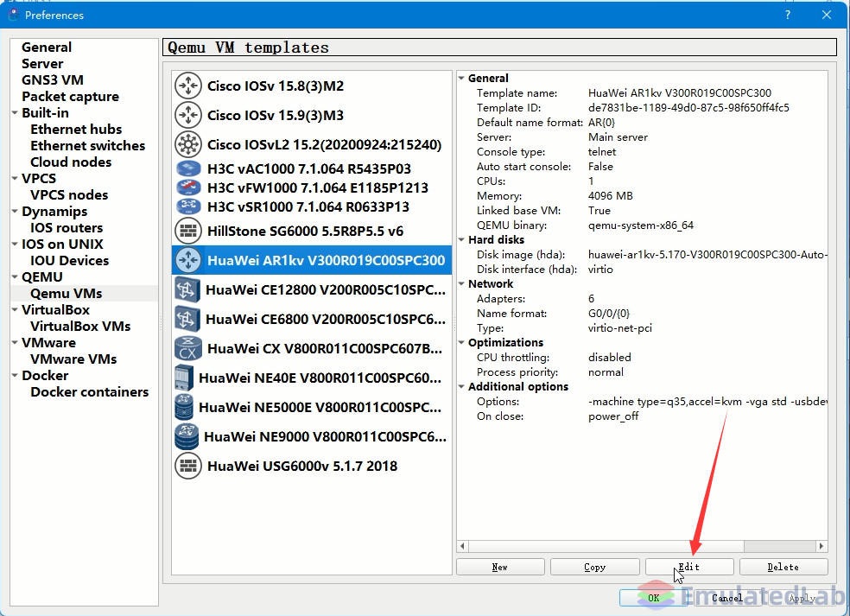Select the HuaWei USG6000v firewall icon
This screenshot has height=616, width=850.
(x=188, y=466)
